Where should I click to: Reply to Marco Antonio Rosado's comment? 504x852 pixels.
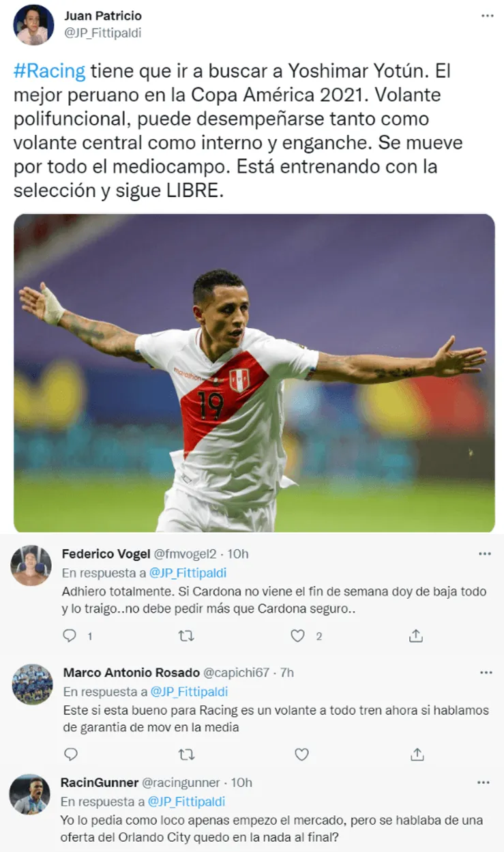[x=70, y=754]
